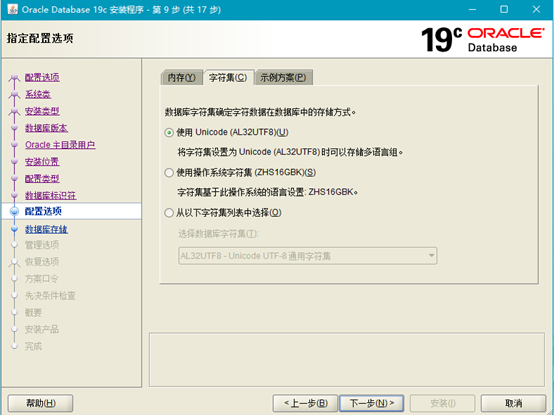The image size is (554, 415).
Task: Click the step bullet beside 数据库版本
Action: point(14,128)
